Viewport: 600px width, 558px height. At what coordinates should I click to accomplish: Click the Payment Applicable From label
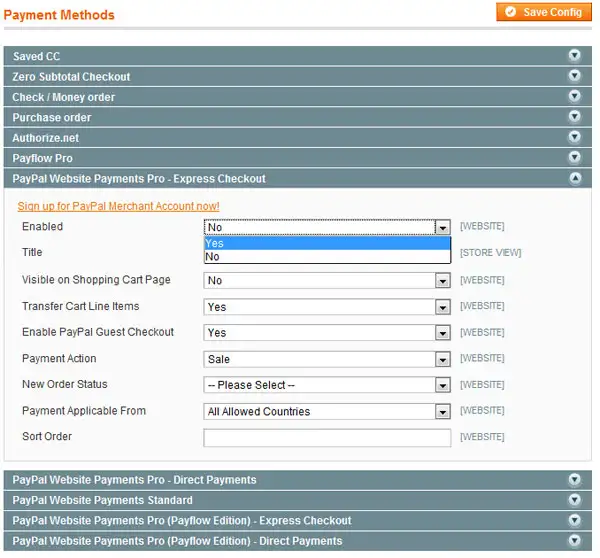pos(84,411)
